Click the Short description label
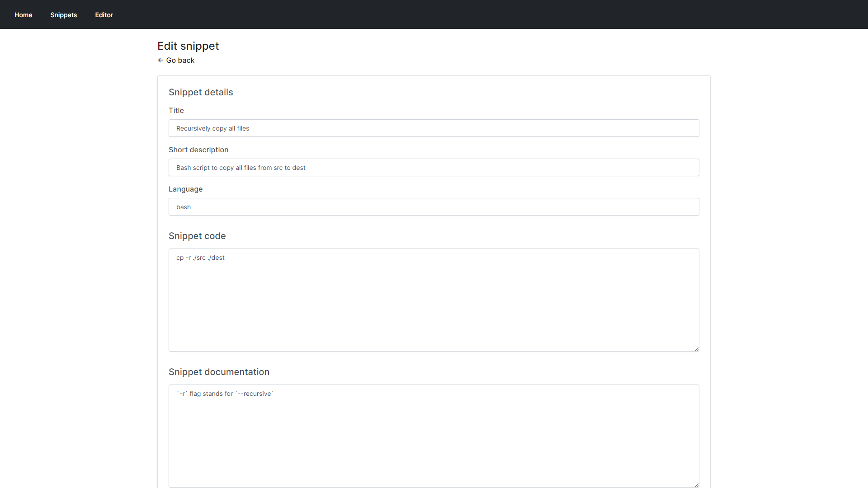Image resolution: width=868 pixels, height=488 pixels. [198, 150]
